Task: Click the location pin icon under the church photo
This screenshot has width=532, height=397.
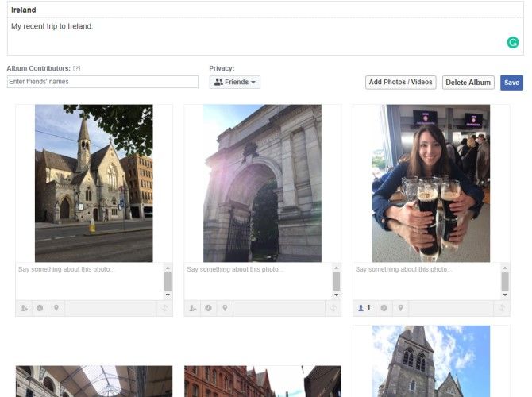Action: (x=56, y=308)
